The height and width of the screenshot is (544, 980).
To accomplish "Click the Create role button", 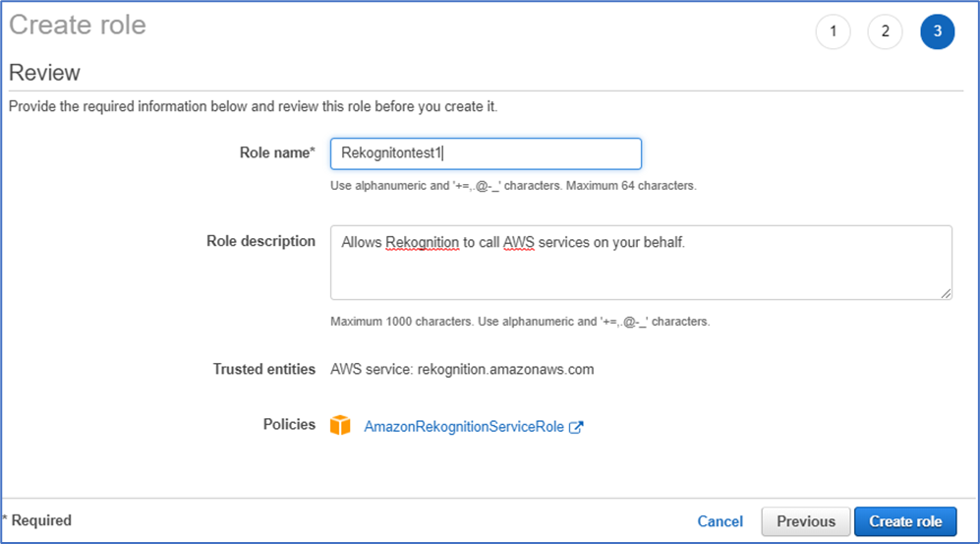I will click(x=905, y=521).
